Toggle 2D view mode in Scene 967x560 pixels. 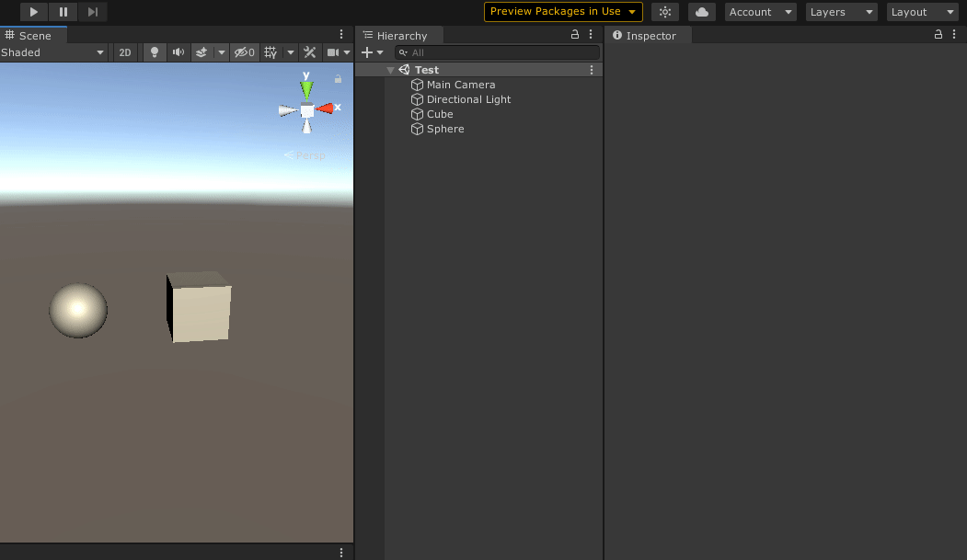tap(125, 52)
